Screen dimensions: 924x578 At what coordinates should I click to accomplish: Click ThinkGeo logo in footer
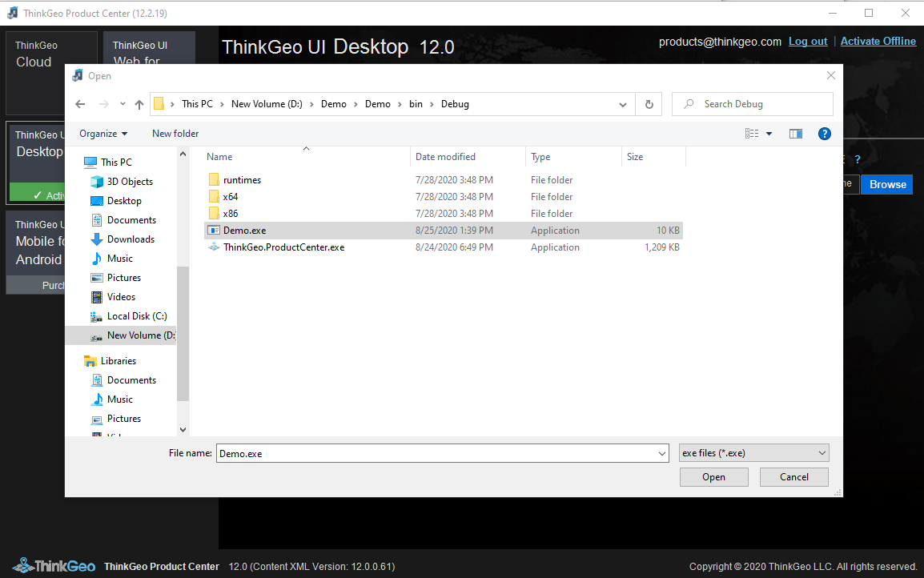(54, 566)
